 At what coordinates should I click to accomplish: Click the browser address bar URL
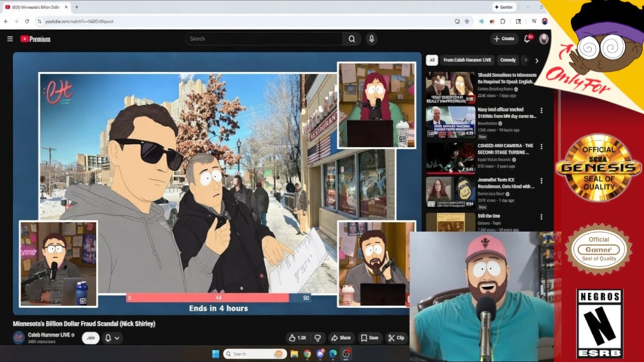79,22
